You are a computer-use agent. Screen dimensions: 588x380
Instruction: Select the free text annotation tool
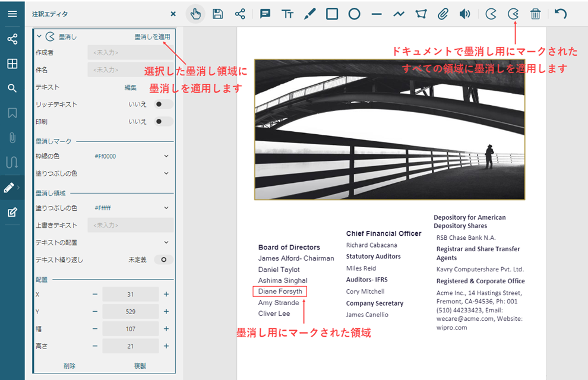(x=287, y=14)
